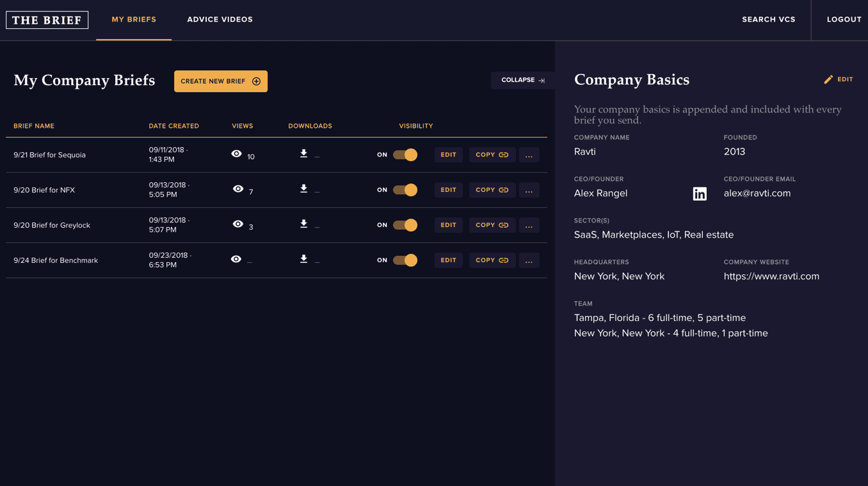The height and width of the screenshot is (486, 868).
Task: Create a new brief
Action: (x=221, y=81)
